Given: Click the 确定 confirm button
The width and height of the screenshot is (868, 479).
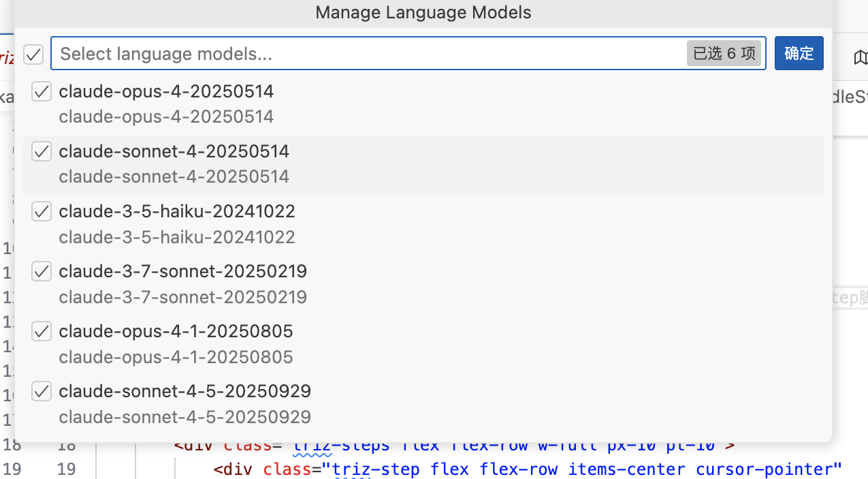Looking at the screenshot, I should click(799, 53).
